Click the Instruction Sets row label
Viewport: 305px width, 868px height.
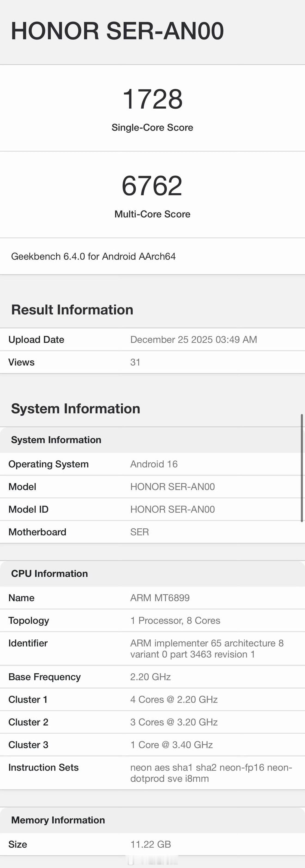[43, 767]
